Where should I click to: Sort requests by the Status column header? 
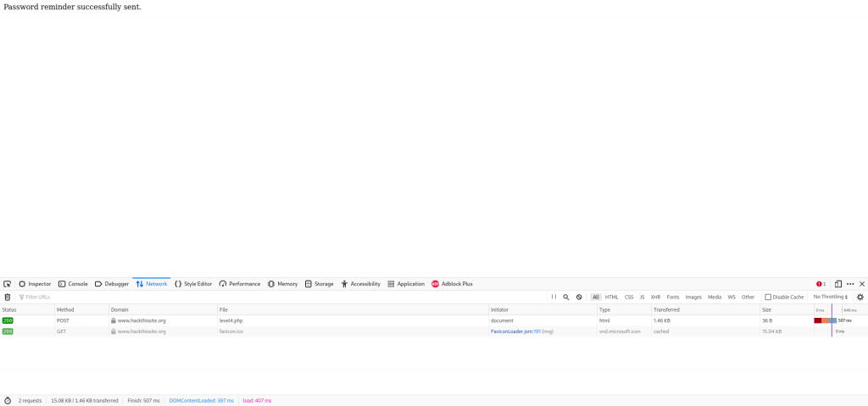coord(9,310)
